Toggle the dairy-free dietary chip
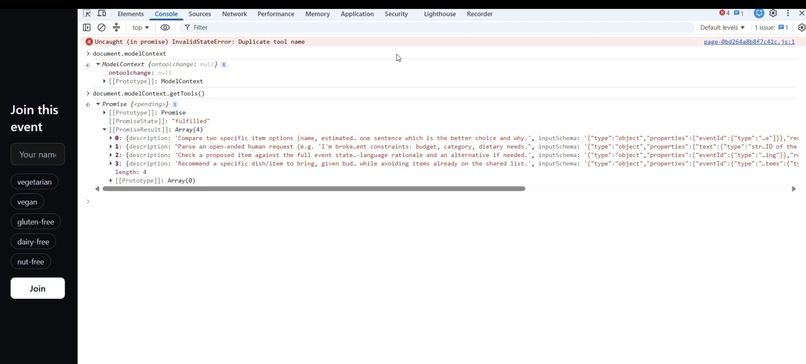 pyautogui.click(x=33, y=242)
